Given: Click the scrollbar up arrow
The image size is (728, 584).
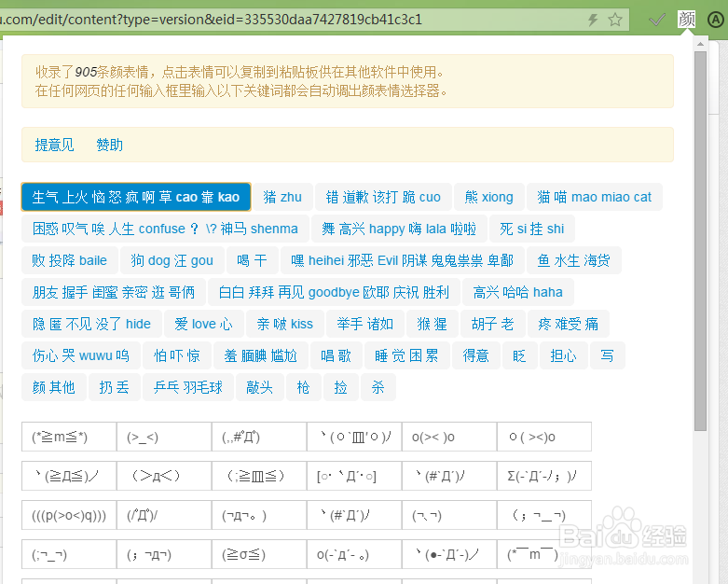Looking at the screenshot, I should [x=701, y=44].
